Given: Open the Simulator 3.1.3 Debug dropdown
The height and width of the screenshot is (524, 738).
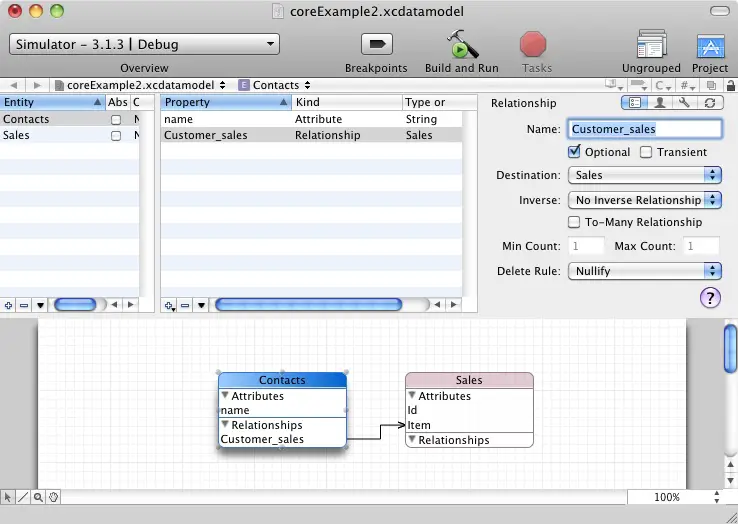Looking at the screenshot, I should click(144, 45).
